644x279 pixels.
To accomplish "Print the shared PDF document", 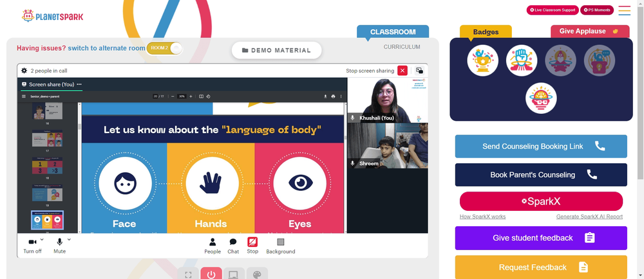I will click(x=333, y=96).
